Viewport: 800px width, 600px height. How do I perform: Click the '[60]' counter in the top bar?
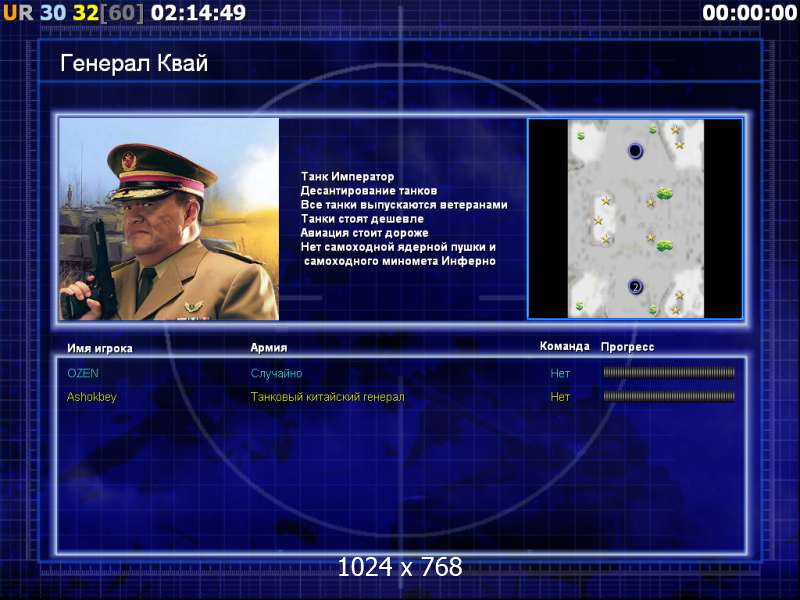coord(122,13)
